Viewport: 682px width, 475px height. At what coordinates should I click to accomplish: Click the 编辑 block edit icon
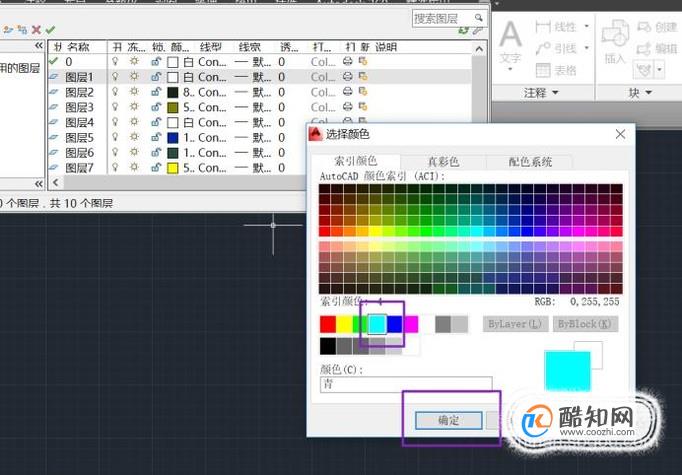[x=644, y=48]
